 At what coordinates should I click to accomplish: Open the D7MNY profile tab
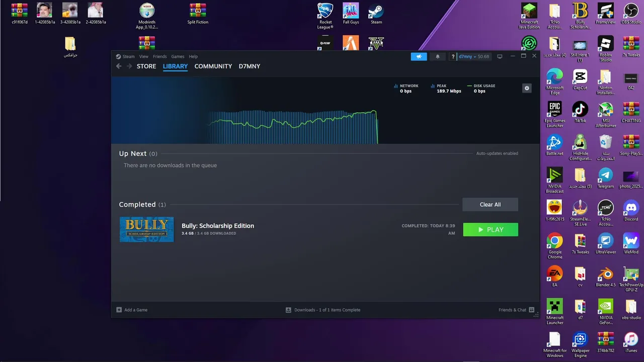point(250,66)
